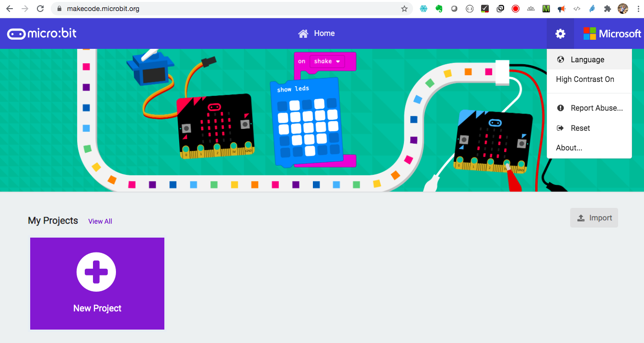Image resolution: width=644 pixels, height=343 pixels.
Task: Create a New Project card
Action: [97, 284]
